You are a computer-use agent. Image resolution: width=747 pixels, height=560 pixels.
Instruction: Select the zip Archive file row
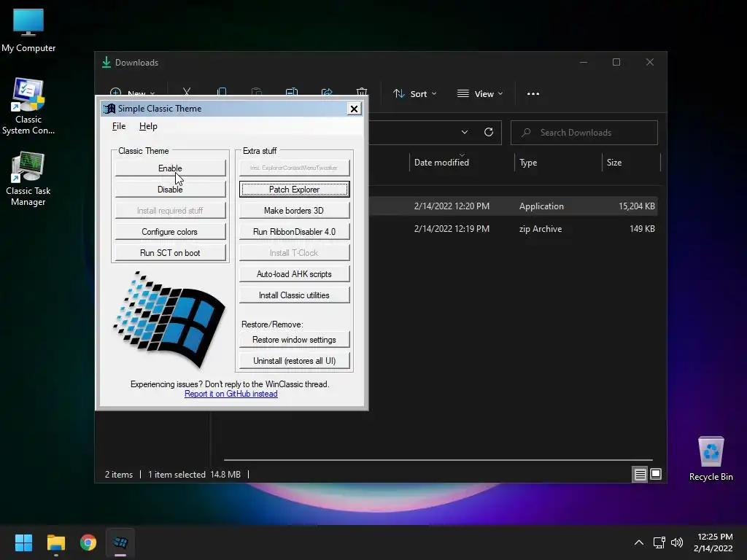click(514, 228)
